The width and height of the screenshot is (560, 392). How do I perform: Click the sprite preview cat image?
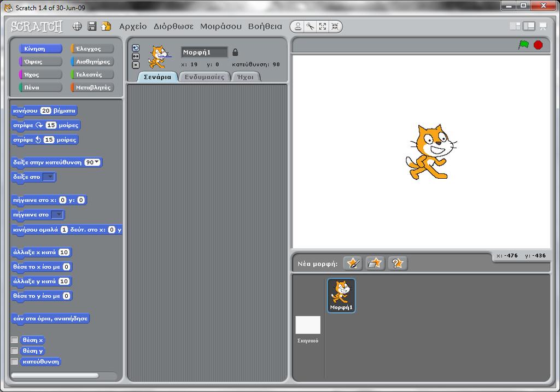click(159, 56)
